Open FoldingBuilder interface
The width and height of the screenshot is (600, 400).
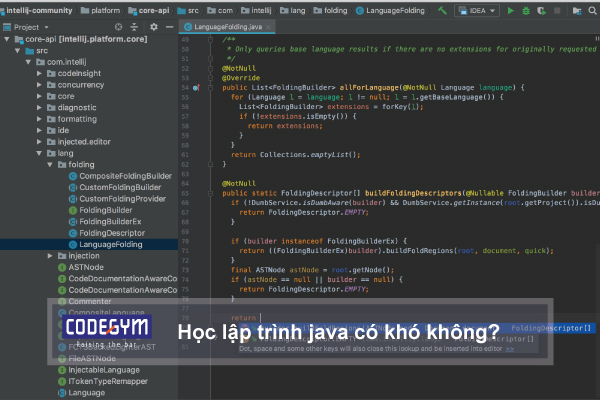click(x=101, y=210)
